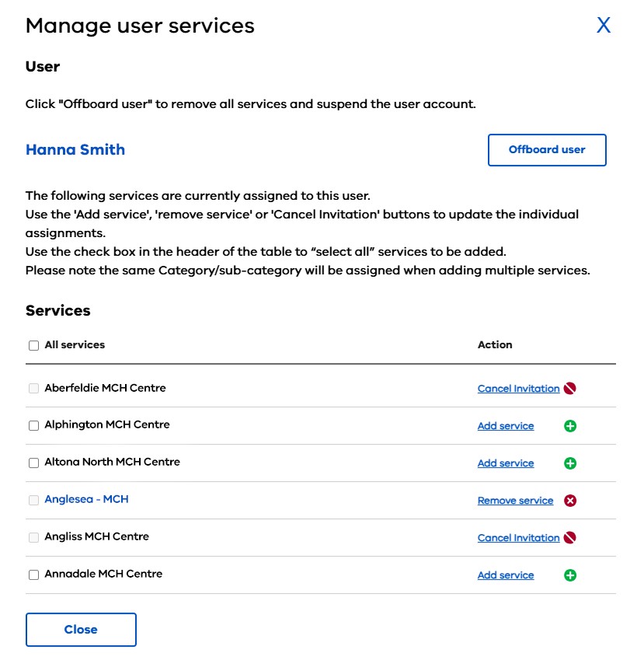This screenshot has width=644, height=660.
Task: Open the Hanna Smith user link
Action: [x=75, y=149]
